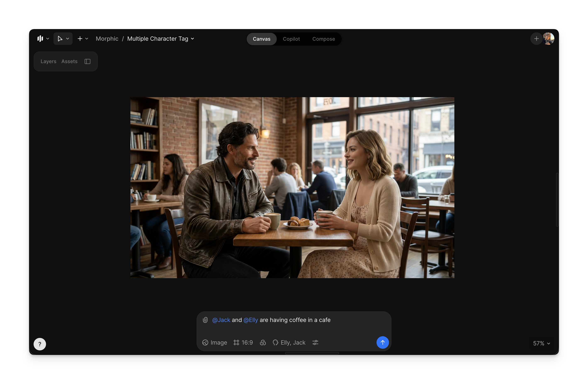Screen dimensions: 588x384
Task: Select the pointer cursor tool
Action: pos(60,39)
